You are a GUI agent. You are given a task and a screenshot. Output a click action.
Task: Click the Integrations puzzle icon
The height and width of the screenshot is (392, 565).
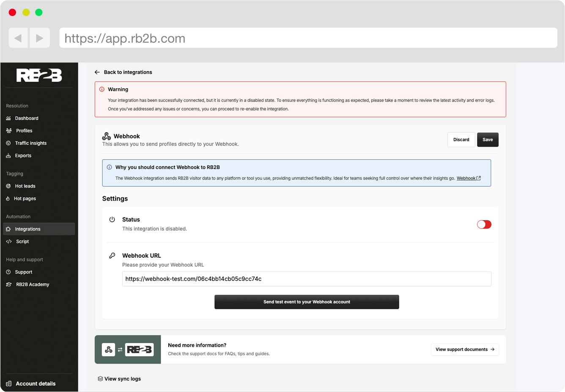(x=8, y=229)
